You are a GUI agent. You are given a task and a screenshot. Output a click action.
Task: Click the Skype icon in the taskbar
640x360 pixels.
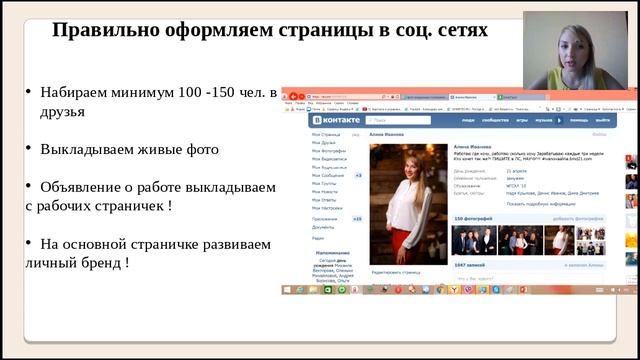tap(496, 289)
